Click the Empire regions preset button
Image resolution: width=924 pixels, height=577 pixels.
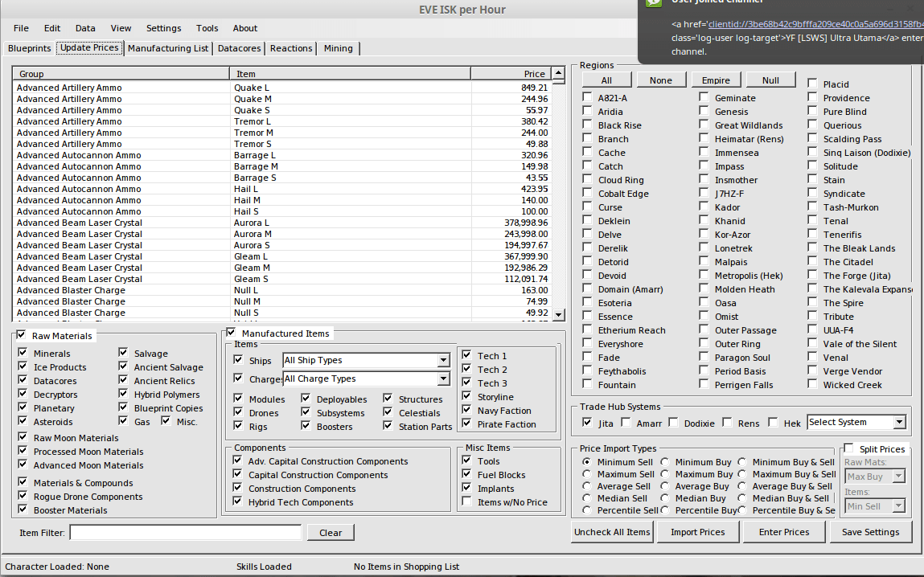(x=714, y=80)
